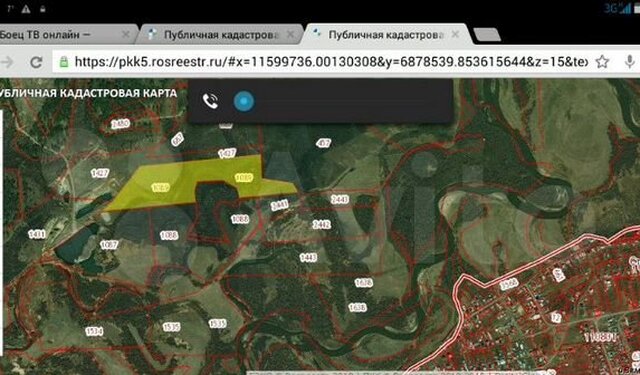
Task: Click the blue circle icon beside phone
Action: pos(244,101)
